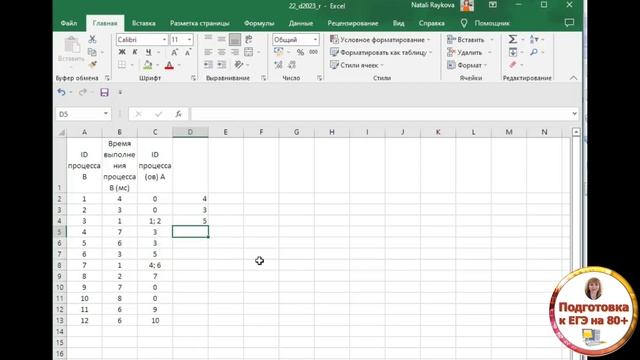Open Шрифт dialog launcher
The height and width of the screenshot is (360, 640).
[193, 78]
